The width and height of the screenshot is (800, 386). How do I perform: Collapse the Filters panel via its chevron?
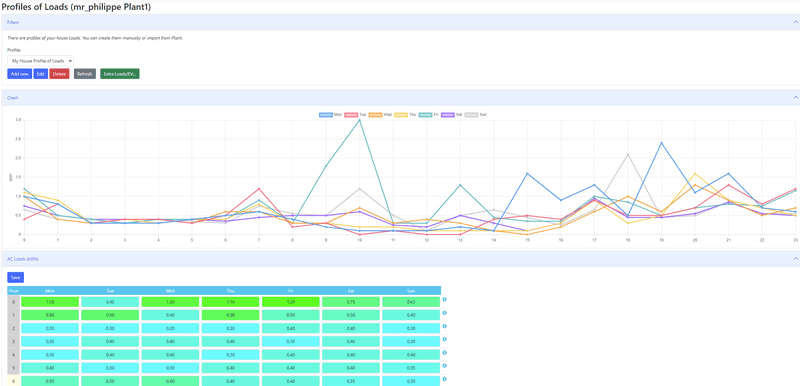(795, 22)
